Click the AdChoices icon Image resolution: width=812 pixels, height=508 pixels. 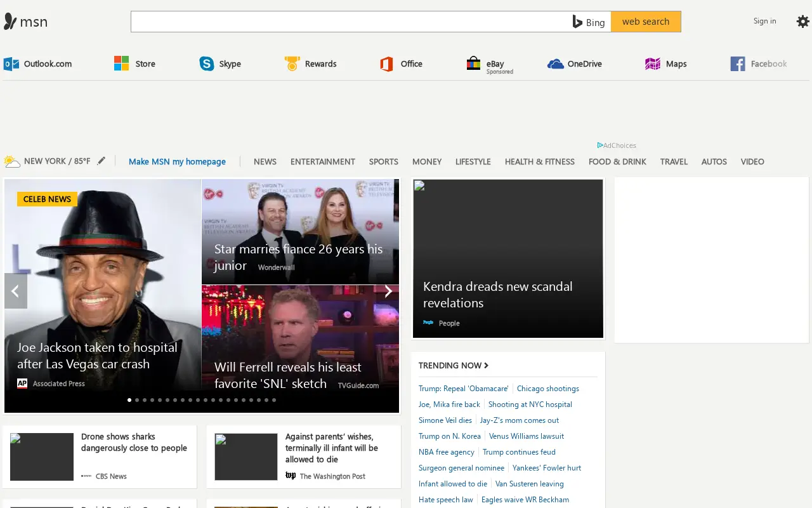click(600, 145)
